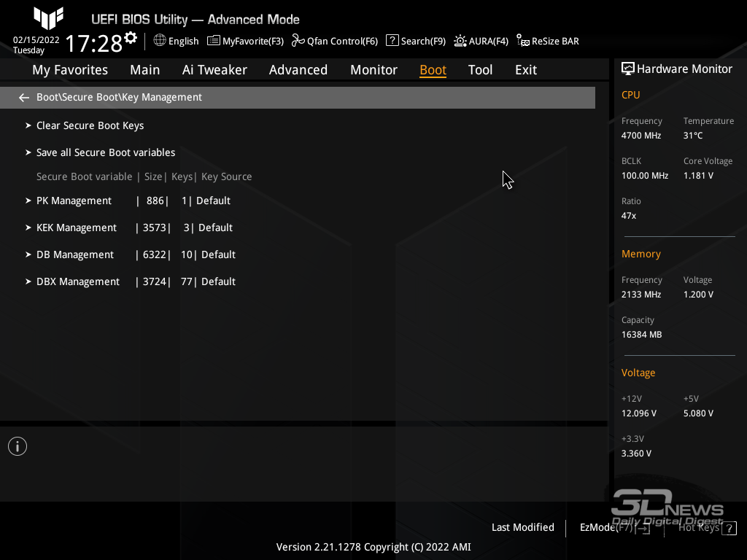Click the Version 2.21.1278 copyright text

point(373,547)
